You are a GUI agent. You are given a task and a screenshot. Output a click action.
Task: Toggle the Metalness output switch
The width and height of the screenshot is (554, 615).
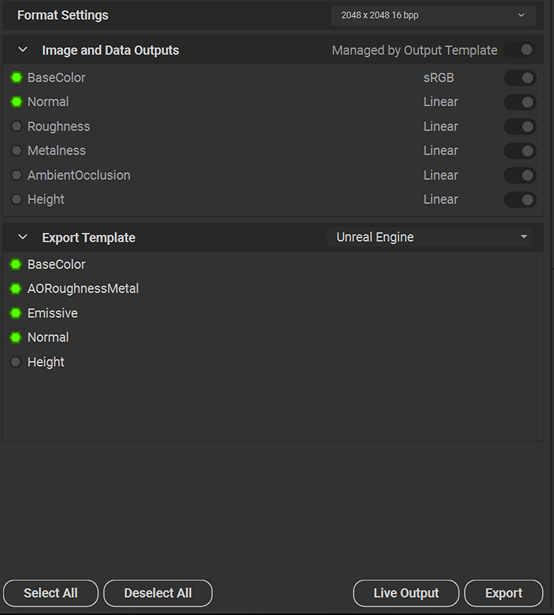pos(520,151)
